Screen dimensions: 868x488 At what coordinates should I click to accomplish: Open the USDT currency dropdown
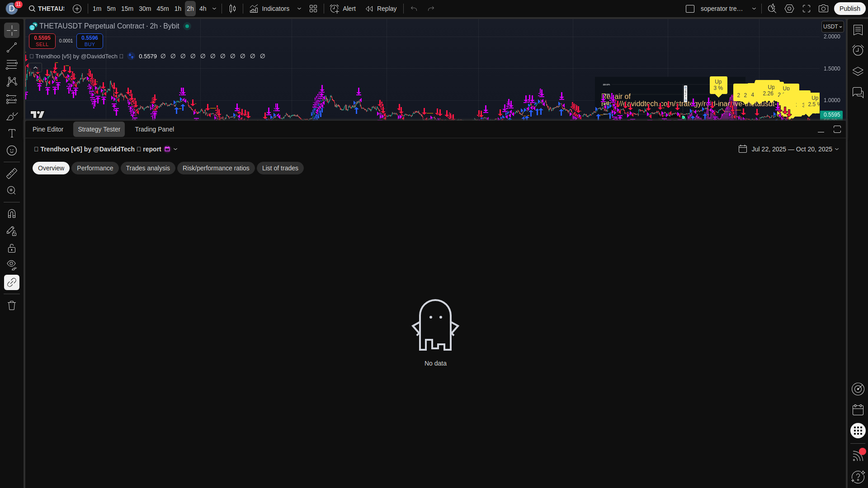coord(832,27)
